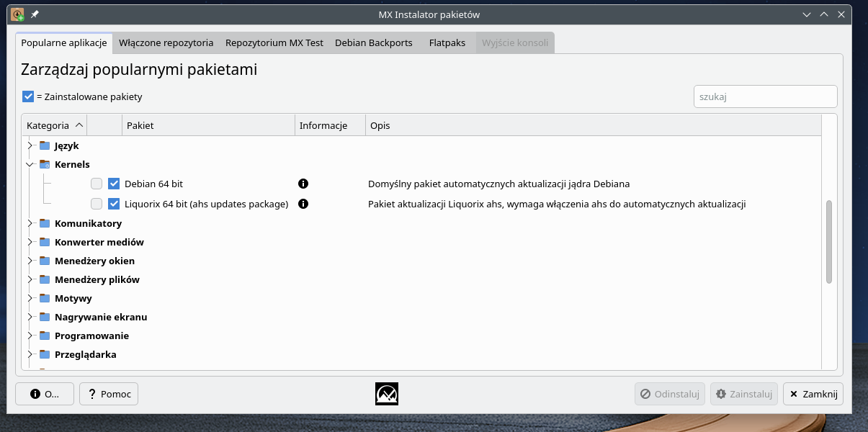Click the Przeglądarka folder icon

45,354
